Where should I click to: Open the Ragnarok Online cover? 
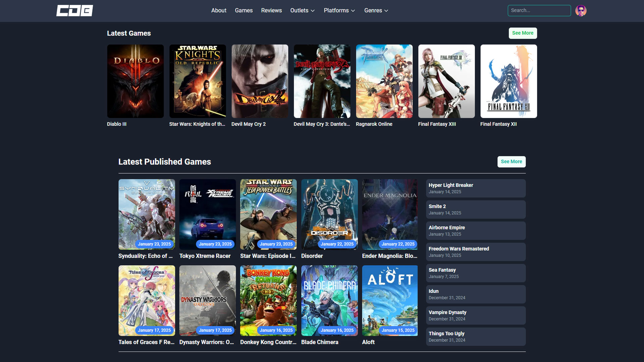tap(384, 81)
